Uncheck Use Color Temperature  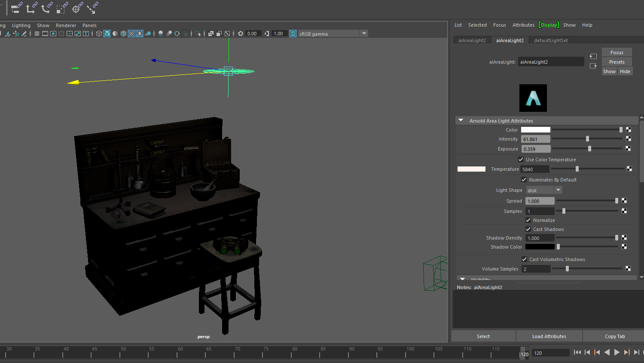[521, 160]
